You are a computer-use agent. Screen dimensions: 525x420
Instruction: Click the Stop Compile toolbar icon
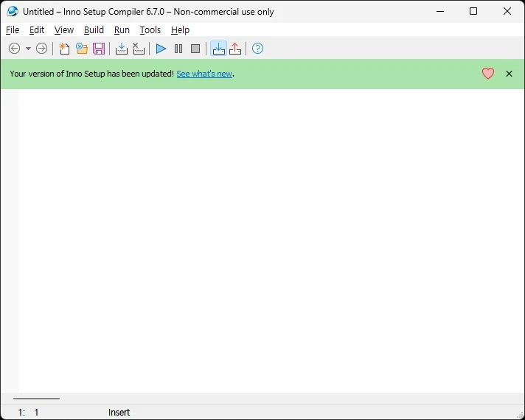click(x=139, y=49)
